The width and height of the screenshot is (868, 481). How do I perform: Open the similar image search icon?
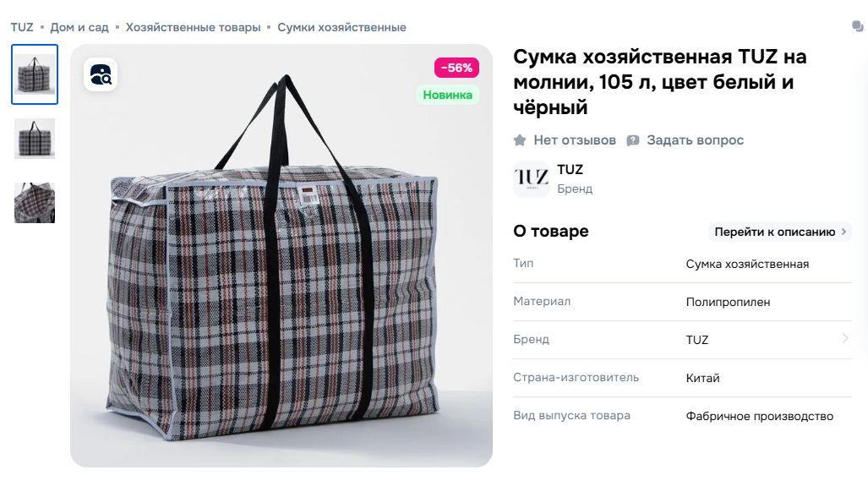(101, 74)
